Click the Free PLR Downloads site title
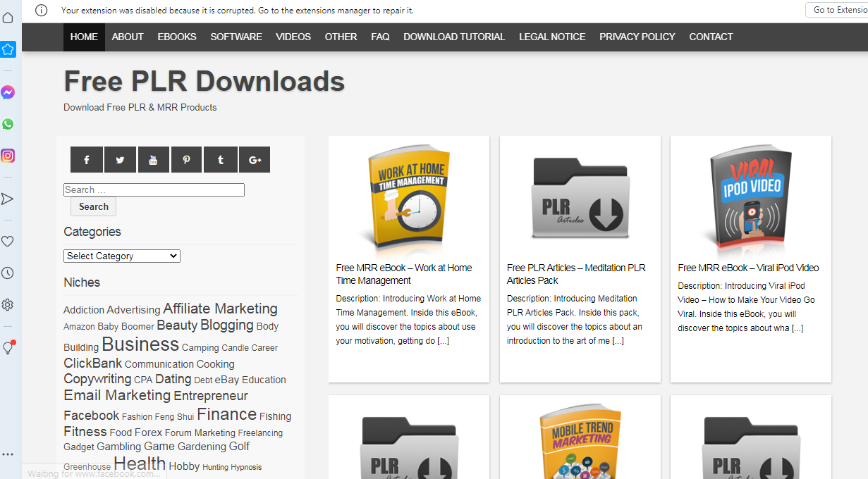This screenshot has width=868, height=479. point(204,82)
